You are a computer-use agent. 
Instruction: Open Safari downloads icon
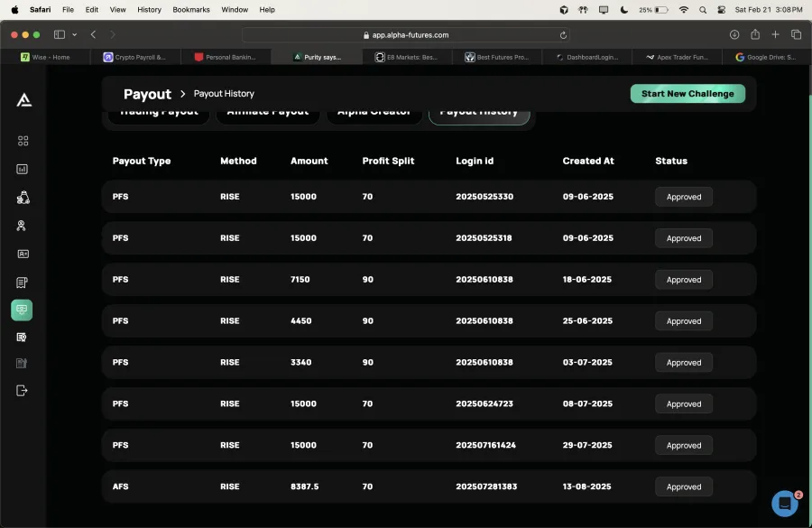(x=734, y=34)
